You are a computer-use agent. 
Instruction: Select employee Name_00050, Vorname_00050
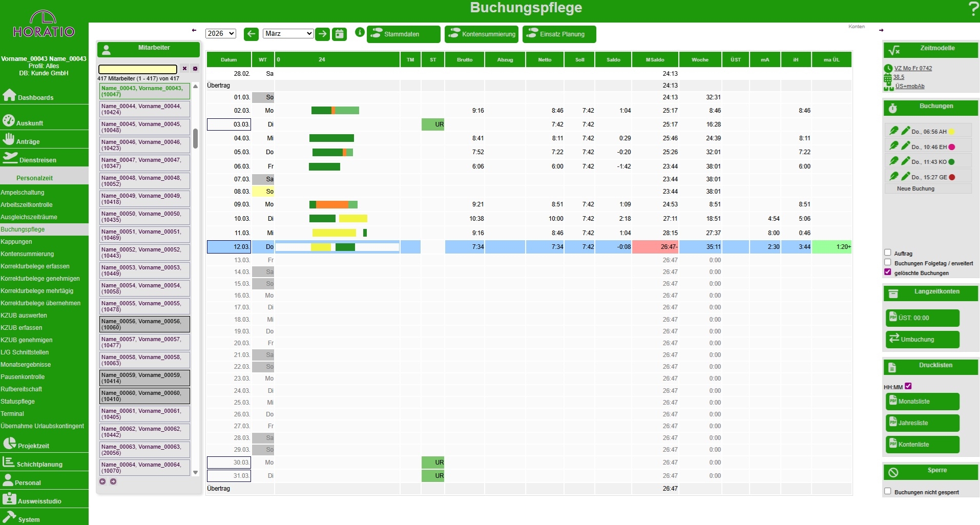point(144,217)
